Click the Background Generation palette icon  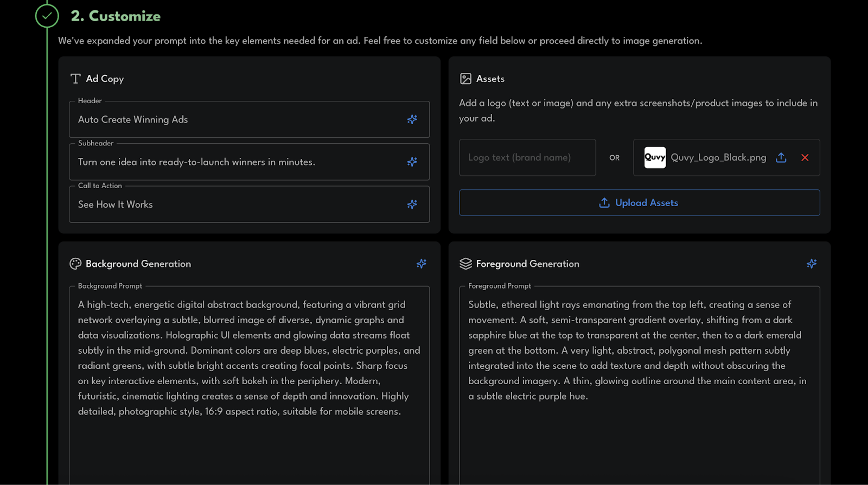coord(75,264)
